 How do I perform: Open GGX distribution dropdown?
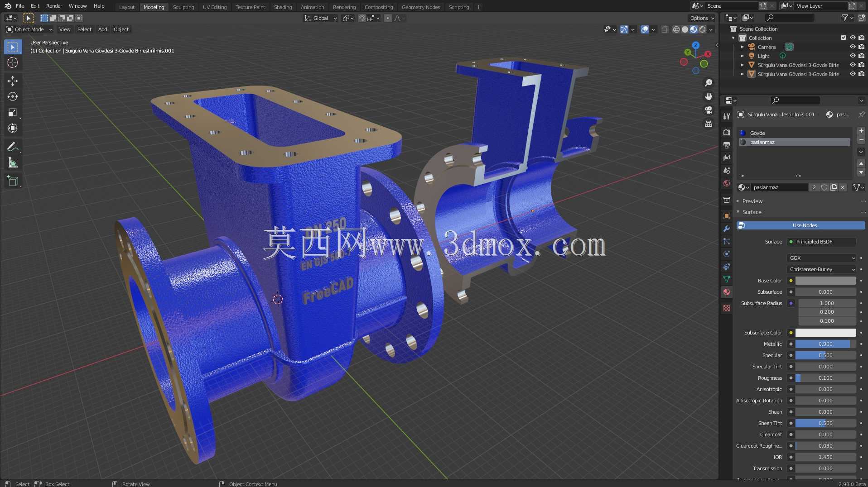[x=822, y=258]
